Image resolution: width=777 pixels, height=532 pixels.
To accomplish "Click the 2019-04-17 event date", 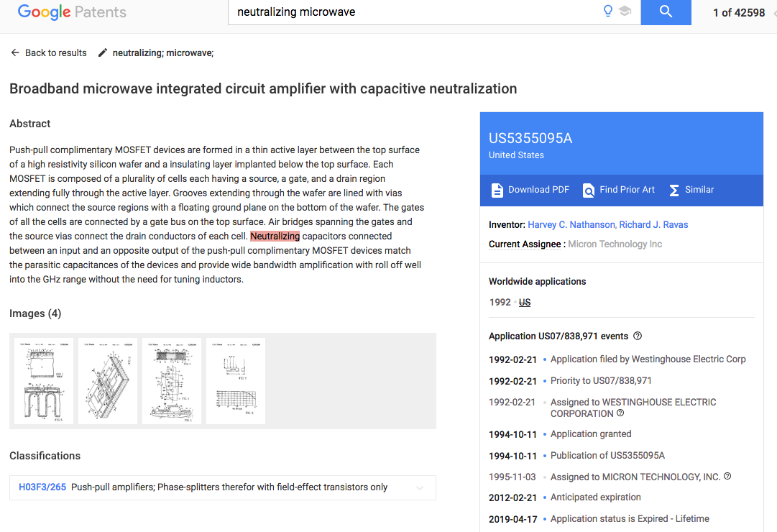I will point(513,519).
